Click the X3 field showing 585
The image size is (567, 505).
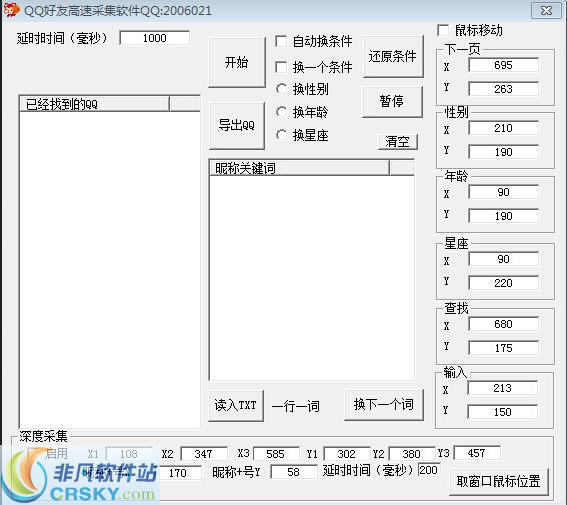(x=276, y=454)
